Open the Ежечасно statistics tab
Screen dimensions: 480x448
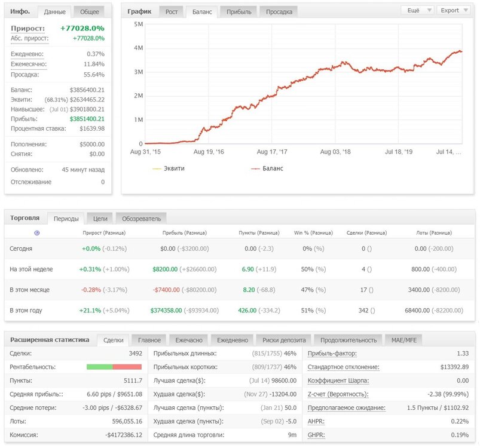pyautogui.click(x=188, y=340)
